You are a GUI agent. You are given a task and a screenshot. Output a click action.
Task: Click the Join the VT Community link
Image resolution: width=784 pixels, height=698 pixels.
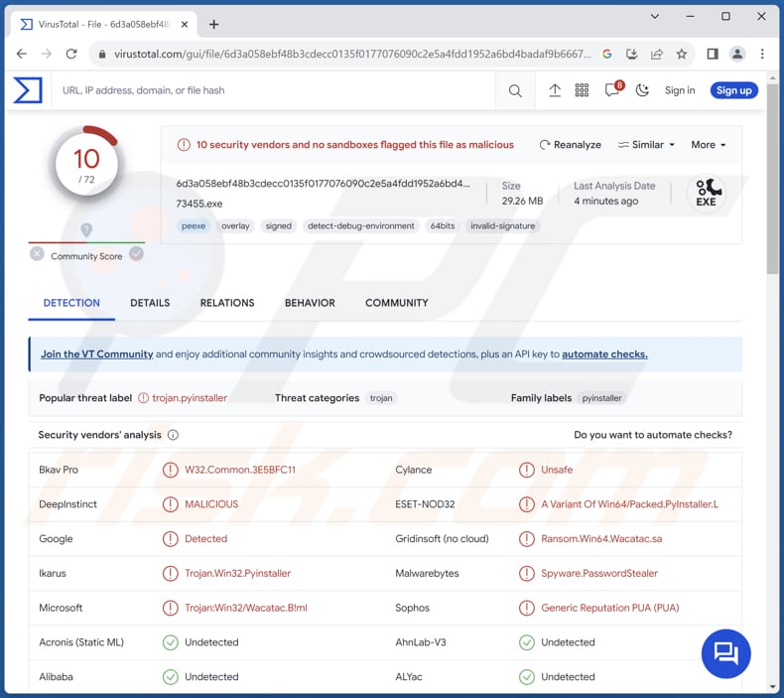(x=97, y=354)
